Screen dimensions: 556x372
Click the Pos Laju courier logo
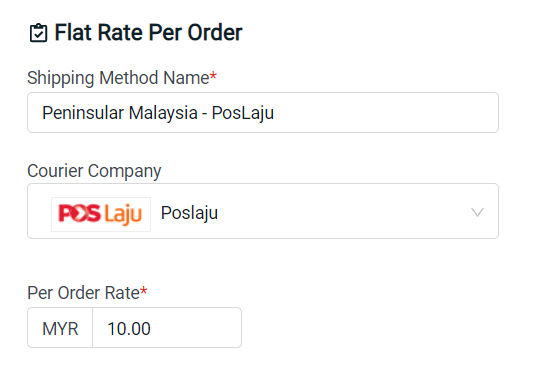pyautogui.click(x=101, y=214)
